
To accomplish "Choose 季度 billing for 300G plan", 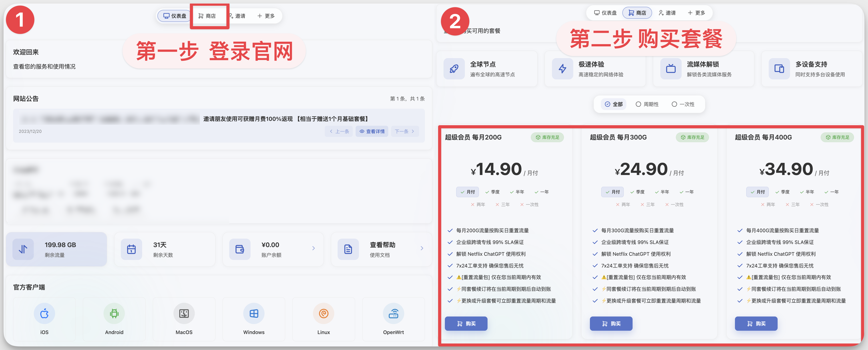I will pos(637,192).
